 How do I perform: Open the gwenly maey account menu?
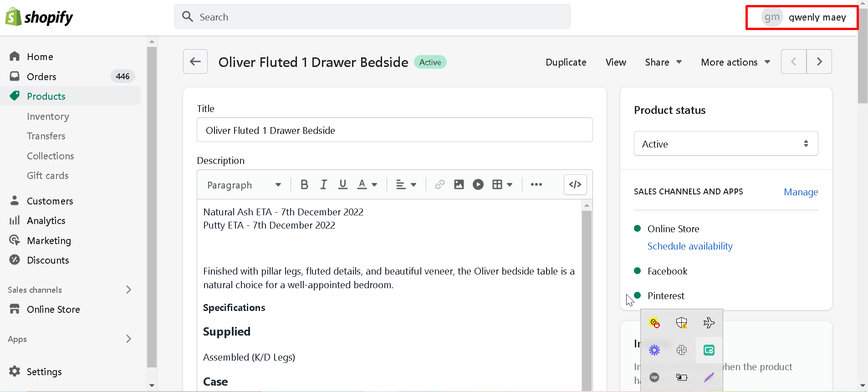[x=802, y=17]
